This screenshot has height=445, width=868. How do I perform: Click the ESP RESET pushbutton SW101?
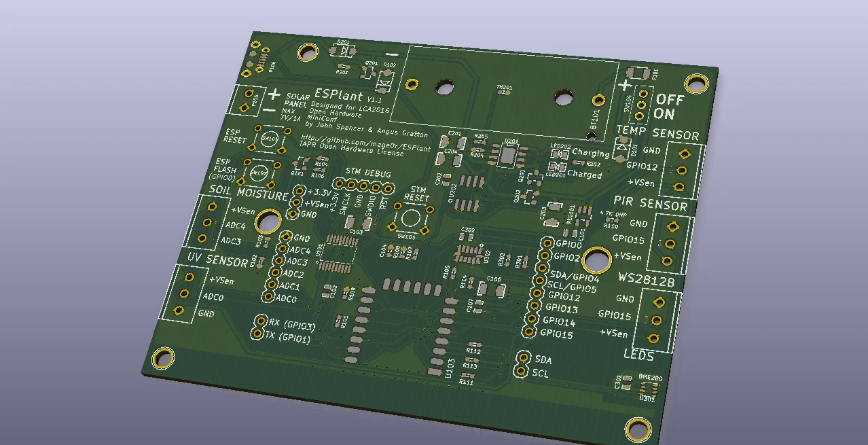[x=269, y=139]
